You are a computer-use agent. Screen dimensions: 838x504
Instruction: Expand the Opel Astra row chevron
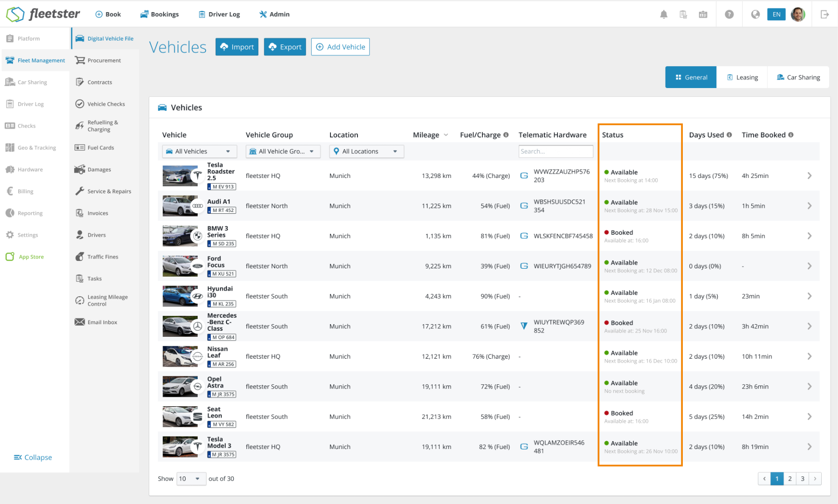point(810,387)
